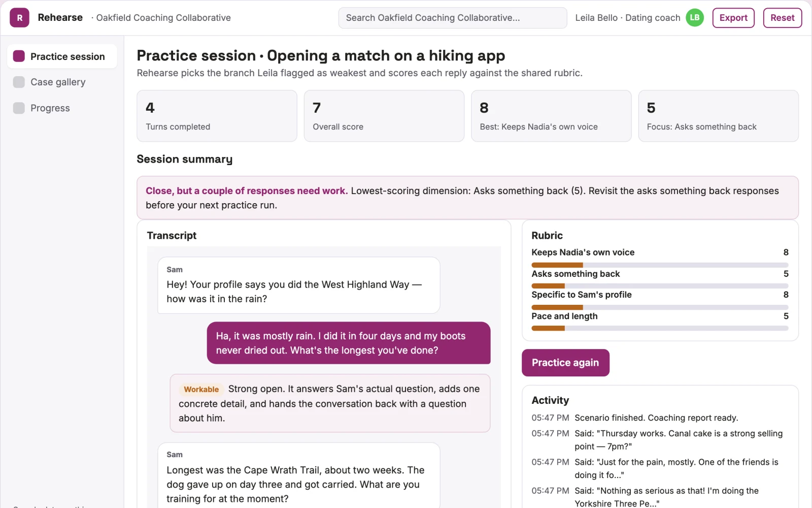The width and height of the screenshot is (812, 508).
Task: Click the 'Strong open' feedback text
Action: pos(329,403)
